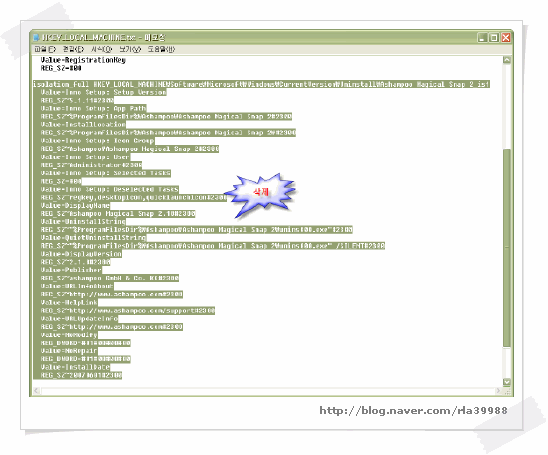
Task: Click the Value=RegistrationKey line
Action: point(83,60)
